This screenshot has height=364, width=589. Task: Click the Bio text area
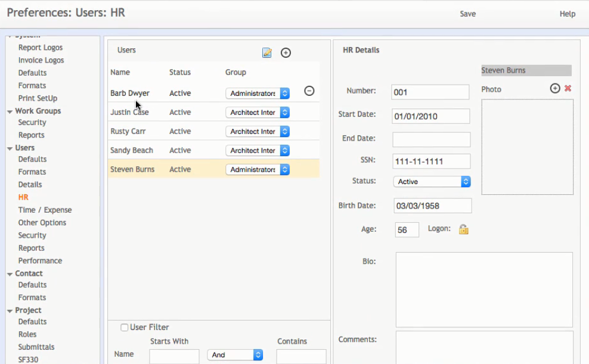pyautogui.click(x=483, y=290)
